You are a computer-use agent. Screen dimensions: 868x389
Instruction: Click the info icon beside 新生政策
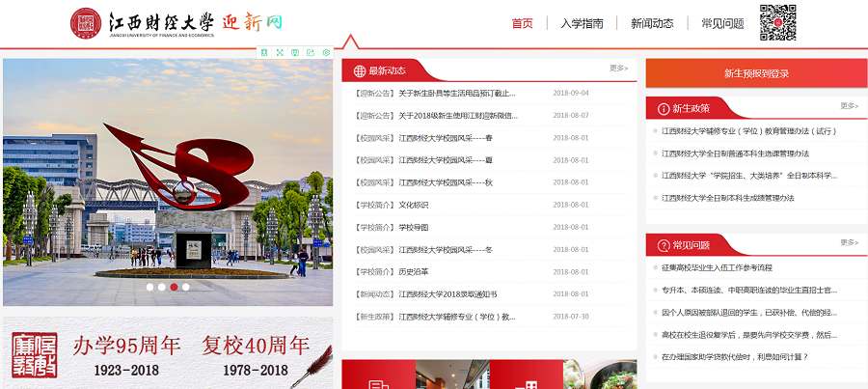coord(664,108)
